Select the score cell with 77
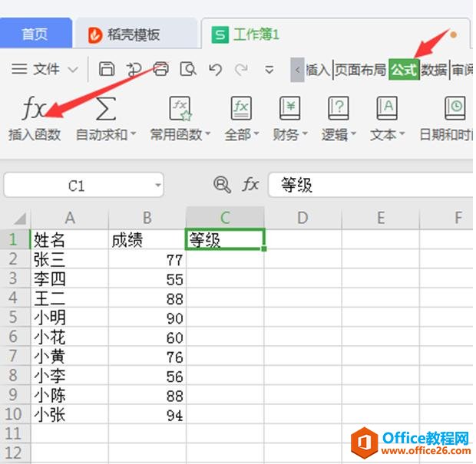476x464 pixels. coord(147,259)
